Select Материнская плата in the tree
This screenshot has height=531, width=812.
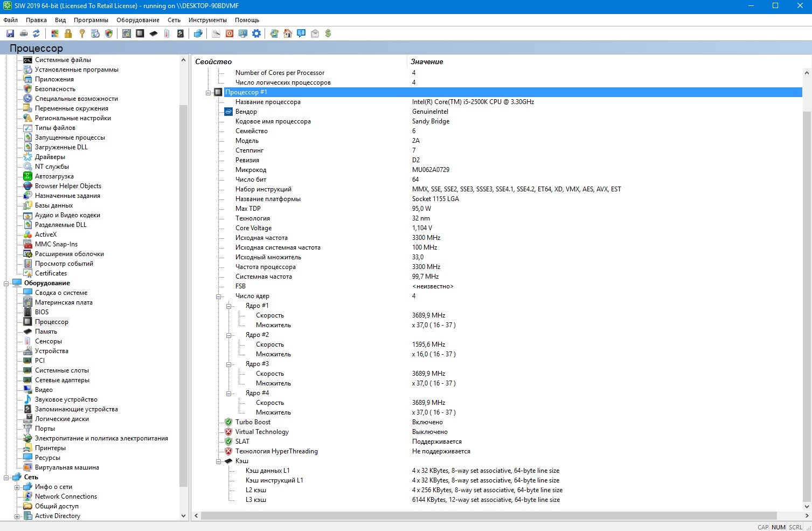pos(64,302)
